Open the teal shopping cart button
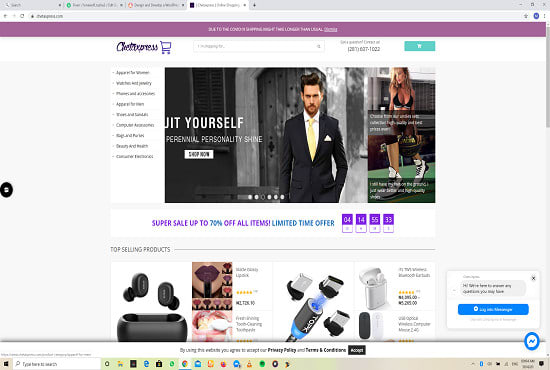 click(x=420, y=46)
